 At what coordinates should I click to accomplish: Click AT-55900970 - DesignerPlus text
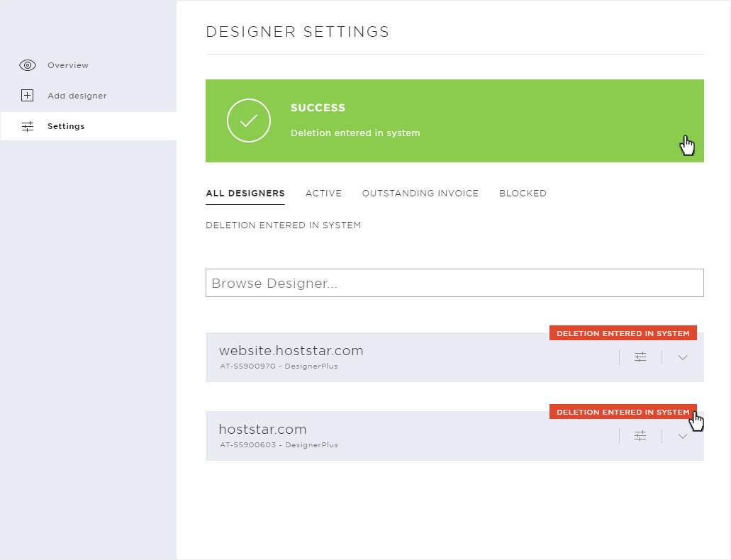pos(279,366)
